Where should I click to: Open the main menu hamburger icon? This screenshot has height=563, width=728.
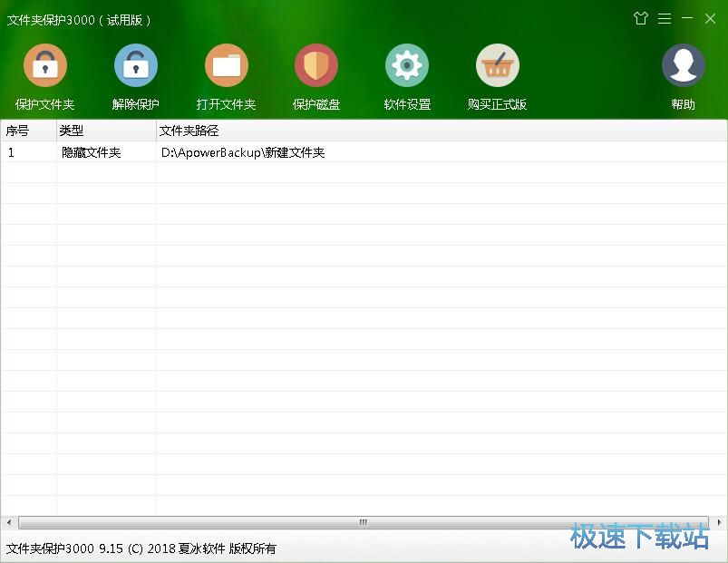coord(665,18)
